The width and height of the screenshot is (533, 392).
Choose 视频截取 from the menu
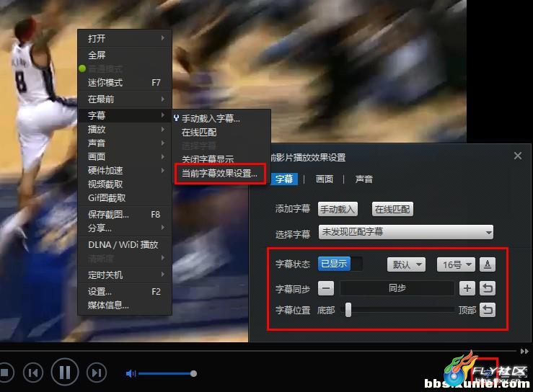point(125,184)
